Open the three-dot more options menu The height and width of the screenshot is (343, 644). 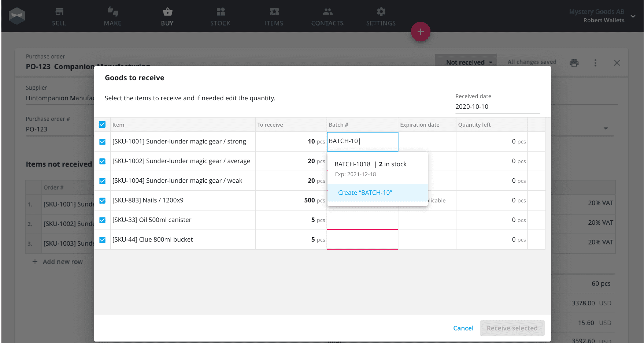(x=595, y=63)
